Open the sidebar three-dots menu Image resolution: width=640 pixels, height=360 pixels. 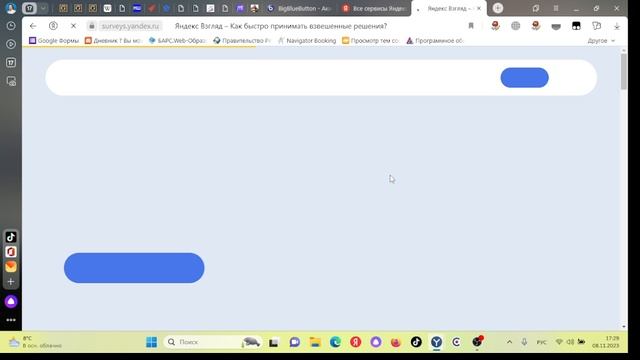pos(11,320)
